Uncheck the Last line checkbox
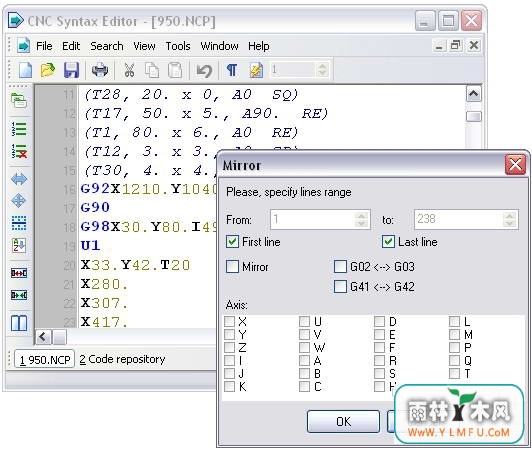This screenshot has width=532, height=449. coord(388,242)
